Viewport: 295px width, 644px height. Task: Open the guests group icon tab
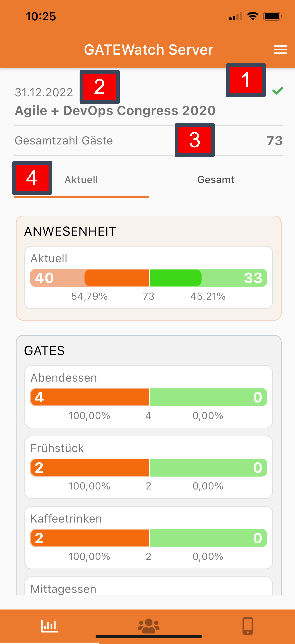pyautogui.click(x=148, y=626)
